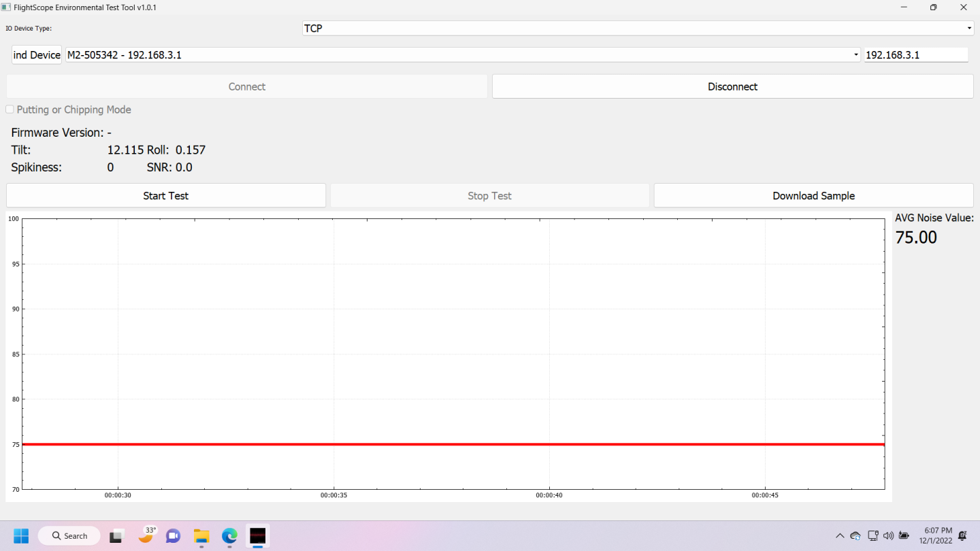Image resolution: width=980 pixels, height=551 pixels.
Task: Open File Explorer from the taskbar
Action: tap(201, 536)
